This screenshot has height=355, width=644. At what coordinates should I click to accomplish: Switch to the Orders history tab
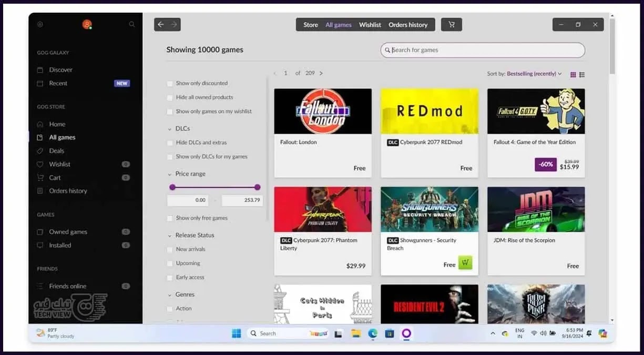coord(408,25)
